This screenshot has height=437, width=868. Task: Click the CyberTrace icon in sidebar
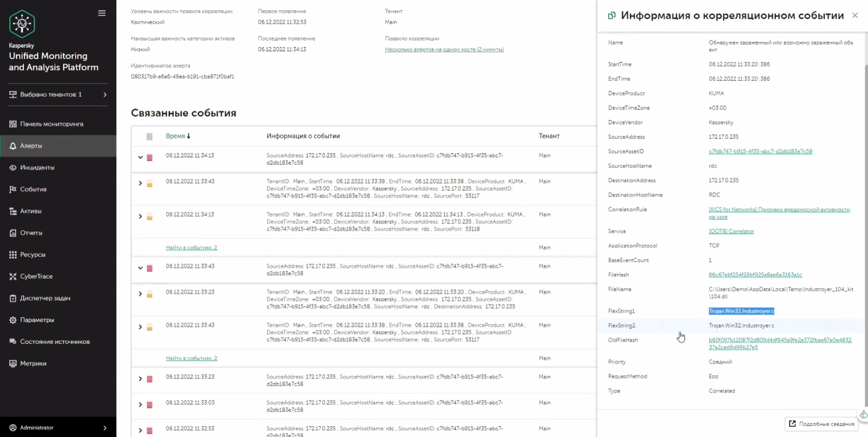click(x=13, y=277)
